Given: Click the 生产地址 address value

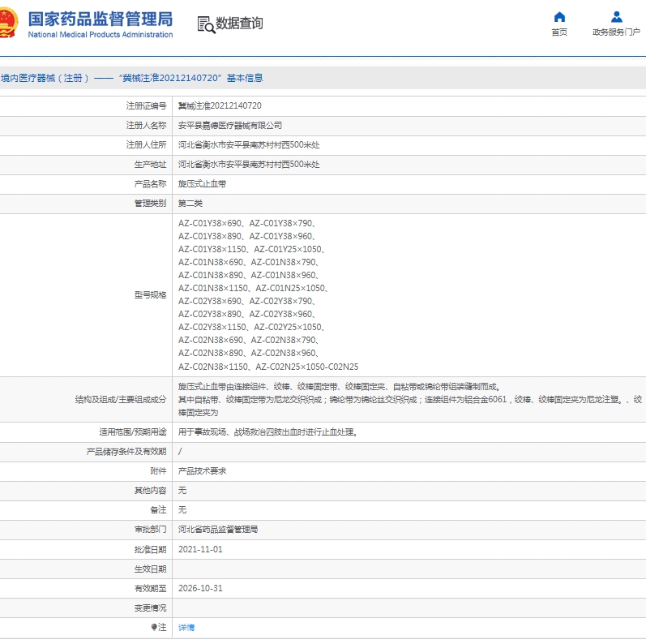Looking at the screenshot, I should [x=249, y=165].
